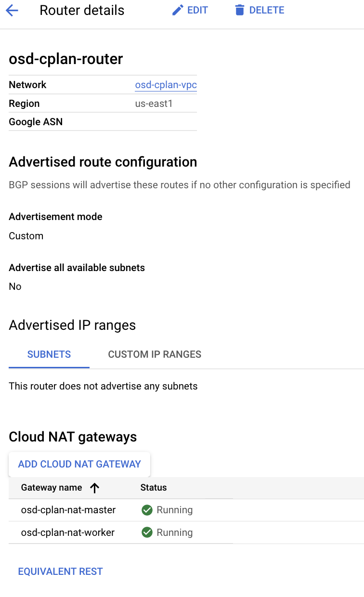The image size is (364, 597).
Task: Click the green status icon for osd-cplan-nat-master
Action: pyautogui.click(x=147, y=509)
